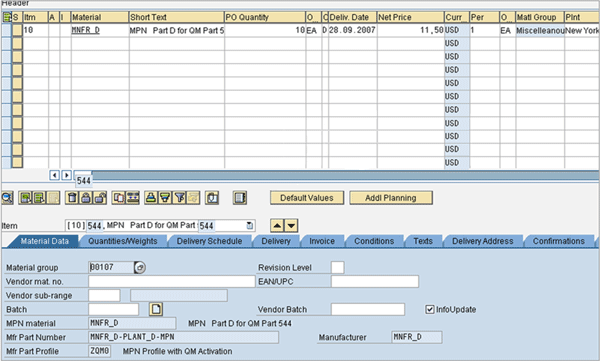Image resolution: width=600 pixels, height=361 pixels.
Task: Click the Copy item icon
Action: click(x=119, y=198)
